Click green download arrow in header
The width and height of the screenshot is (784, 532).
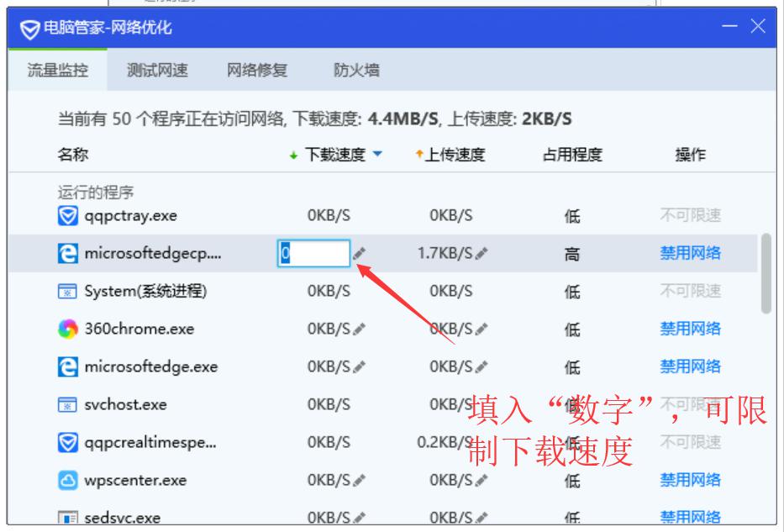click(x=293, y=155)
